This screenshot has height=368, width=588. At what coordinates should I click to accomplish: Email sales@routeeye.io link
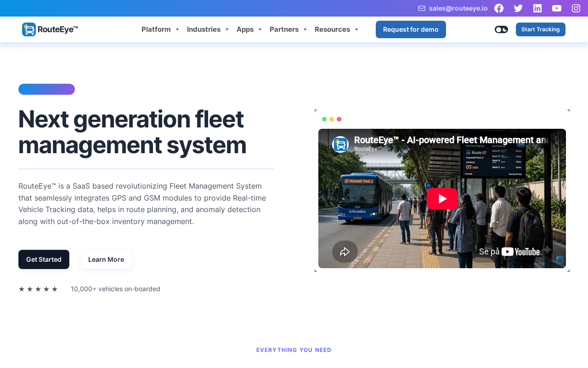click(458, 8)
